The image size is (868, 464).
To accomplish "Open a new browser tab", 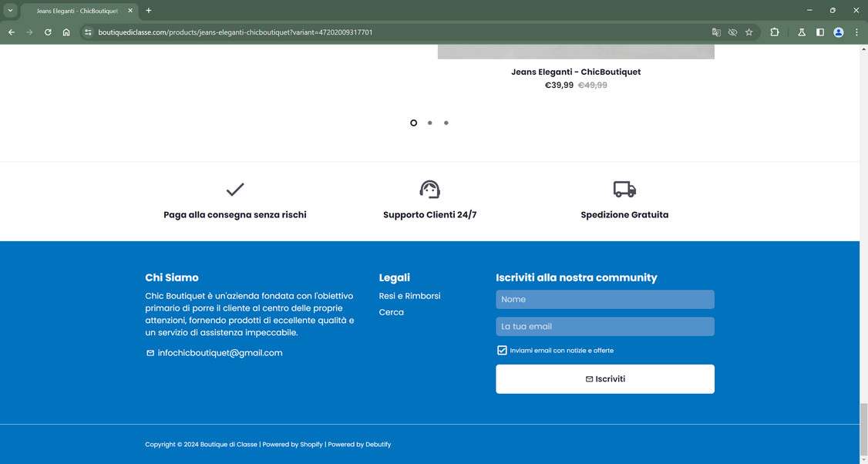I will (x=147, y=10).
